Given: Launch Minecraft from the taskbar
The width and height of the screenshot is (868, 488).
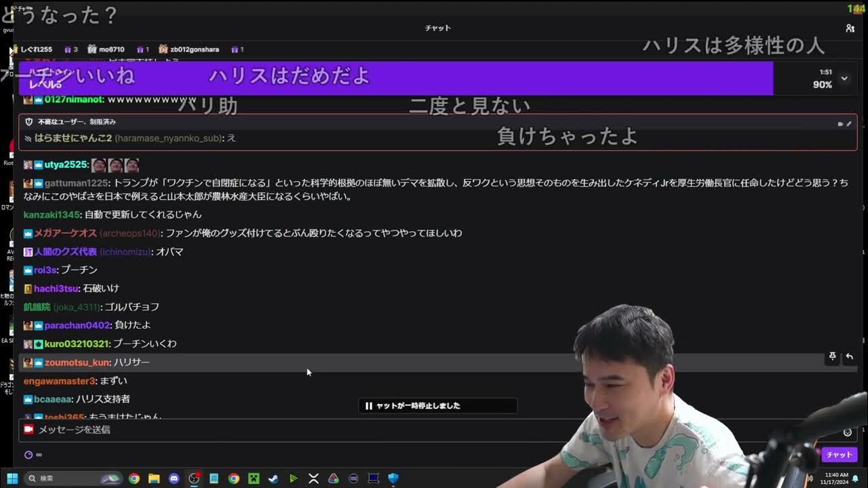Looking at the screenshot, I should pos(254,479).
